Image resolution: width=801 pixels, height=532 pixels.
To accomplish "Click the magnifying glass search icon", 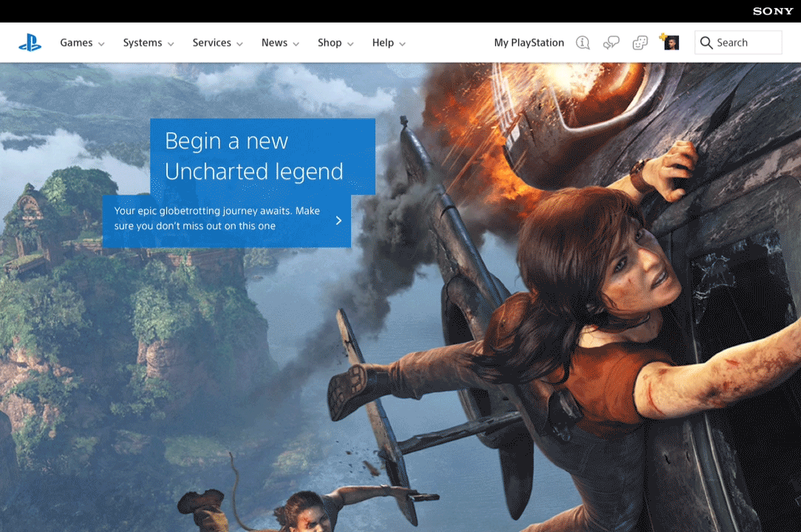I will pyautogui.click(x=706, y=43).
